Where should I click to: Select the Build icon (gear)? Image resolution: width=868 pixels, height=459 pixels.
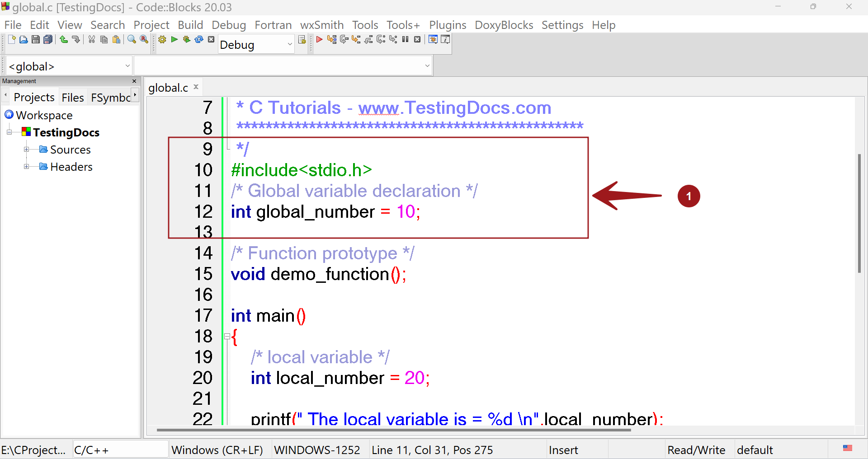pyautogui.click(x=162, y=39)
